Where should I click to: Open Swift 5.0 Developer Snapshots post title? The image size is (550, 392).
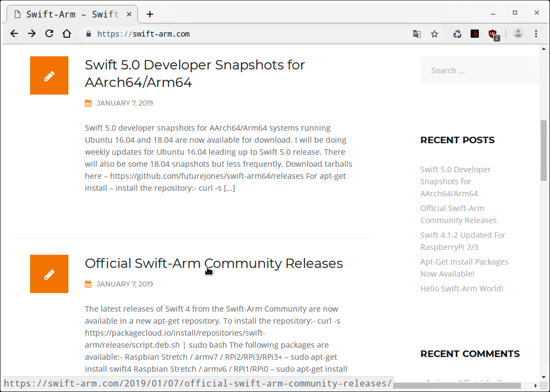(195, 74)
